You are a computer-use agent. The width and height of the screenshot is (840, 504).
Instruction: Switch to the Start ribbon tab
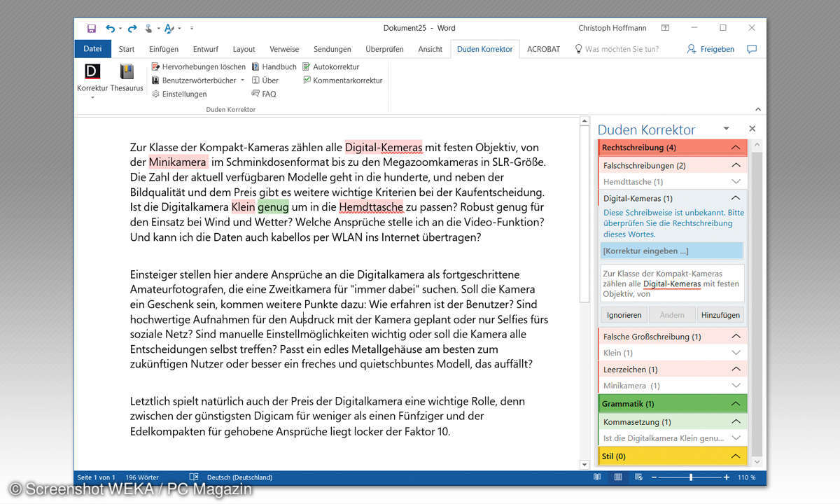point(127,49)
